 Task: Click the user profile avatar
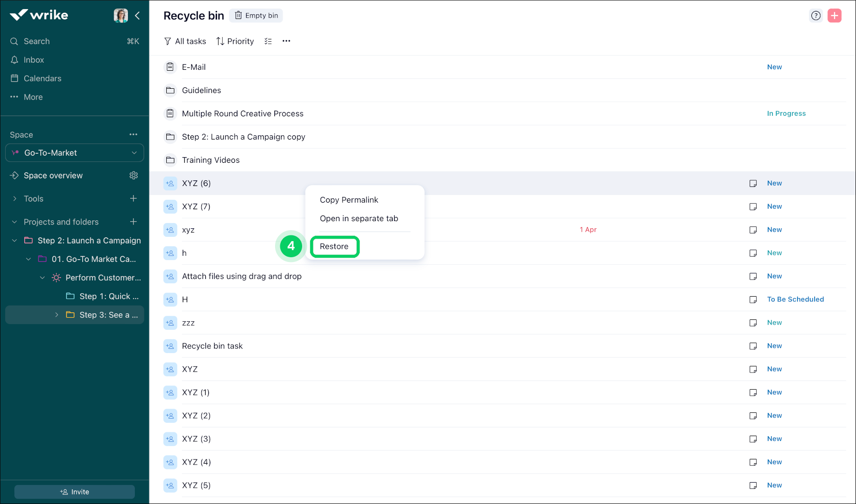point(121,16)
